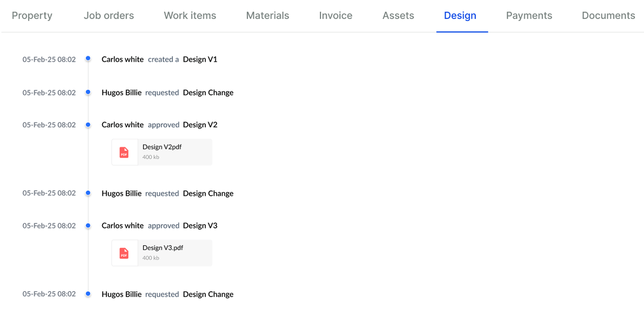The width and height of the screenshot is (644, 322).
Task: Open the Documents tab
Action: [608, 15]
